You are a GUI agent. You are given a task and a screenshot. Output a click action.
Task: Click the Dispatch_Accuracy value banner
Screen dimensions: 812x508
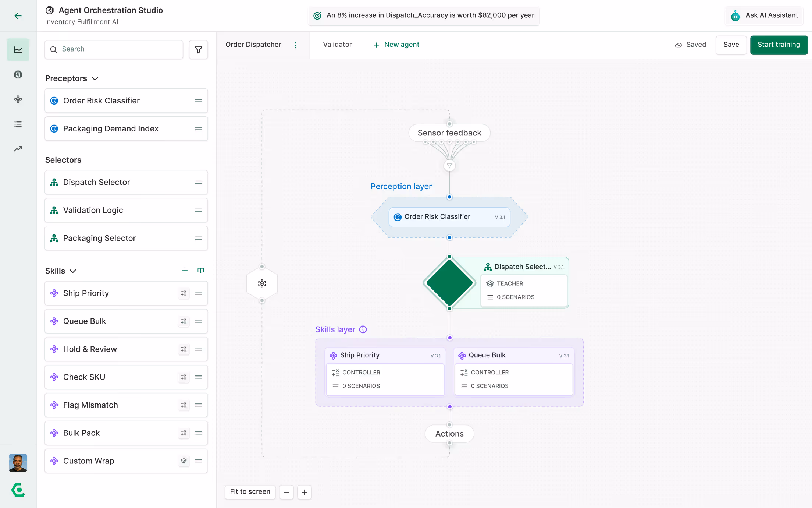(424, 15)
